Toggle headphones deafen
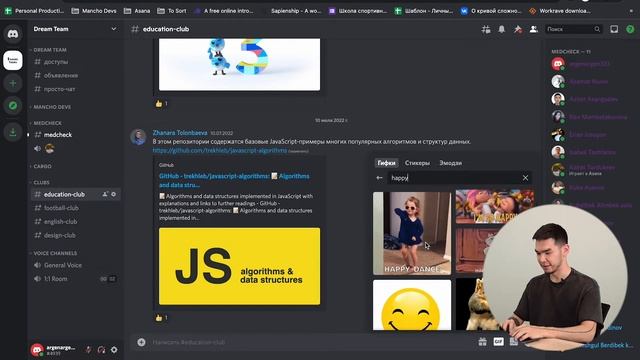The width and height of the screenshot is (640, 360). coord(101,350)
